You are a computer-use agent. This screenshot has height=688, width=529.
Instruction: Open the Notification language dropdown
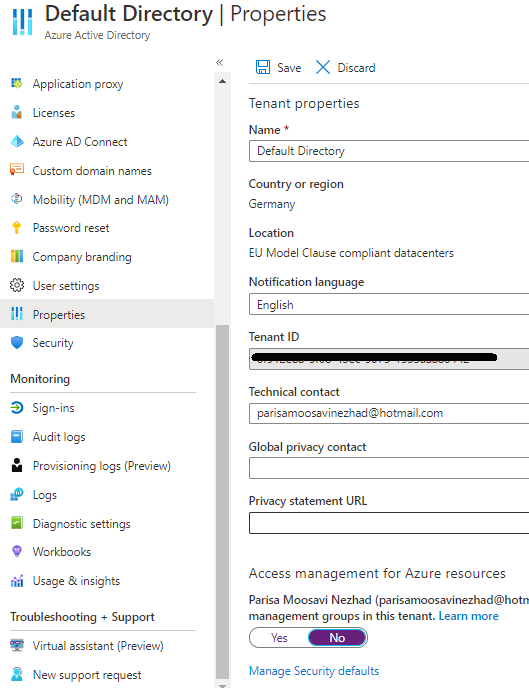click(x=389, y=305)
